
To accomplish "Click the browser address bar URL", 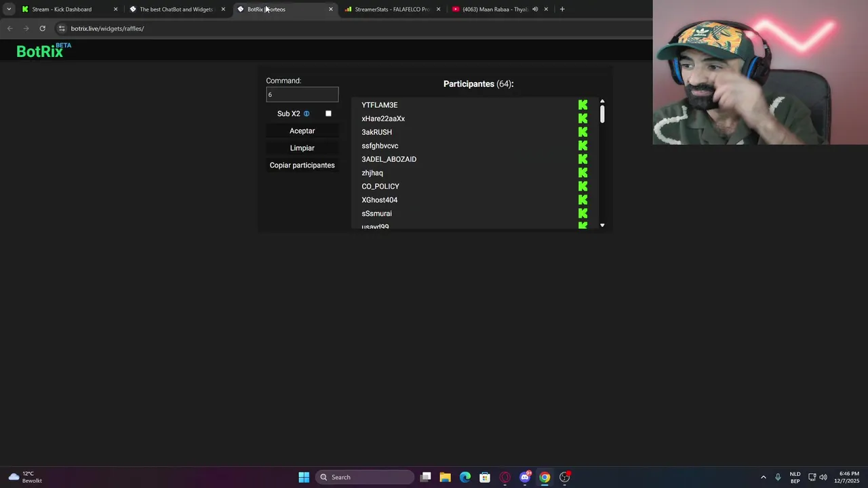I will 107,28.
